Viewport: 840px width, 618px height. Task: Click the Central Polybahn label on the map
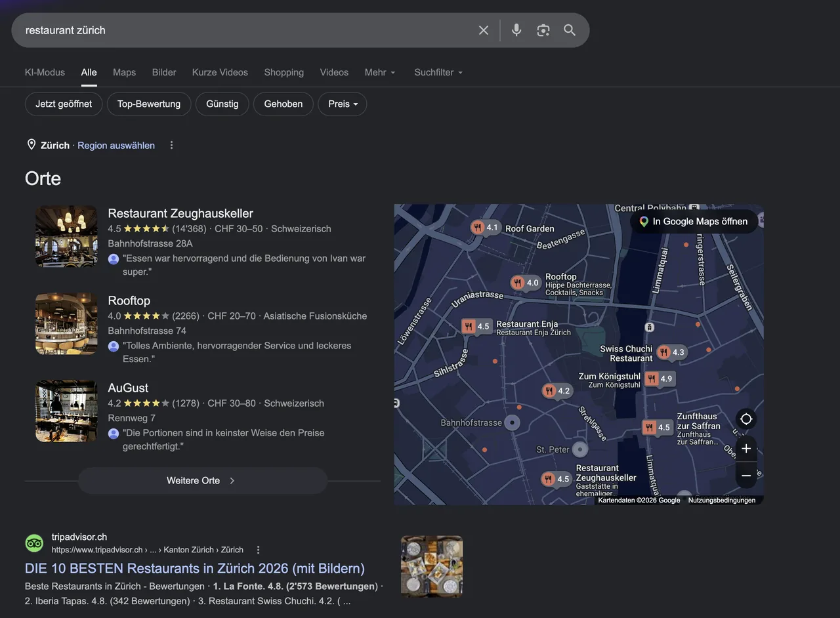point(651,208)
